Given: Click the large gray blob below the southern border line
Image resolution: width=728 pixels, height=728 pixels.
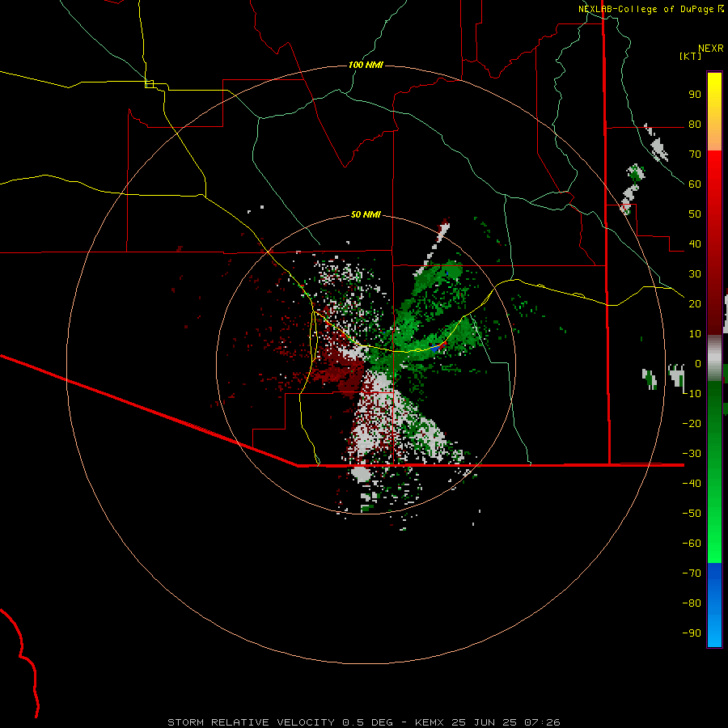Looking at the screenshot, I should [x=360, y=474].
